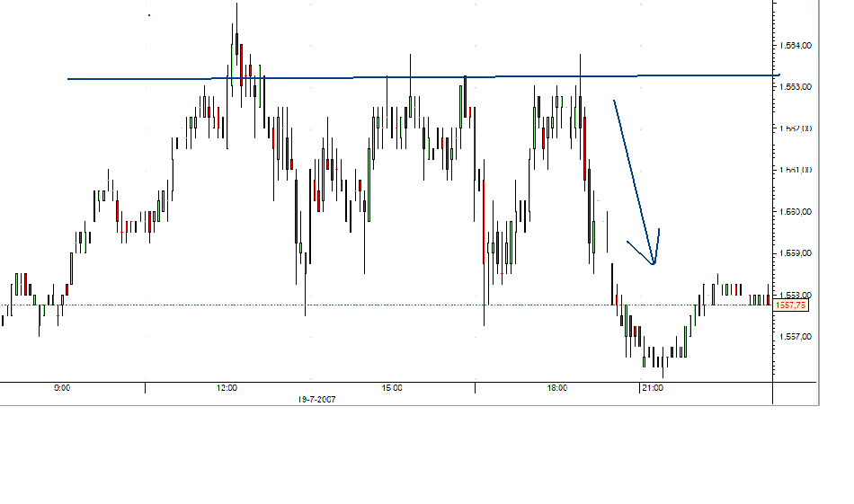Click the 1.559,00 price axis label

point(796,253)
